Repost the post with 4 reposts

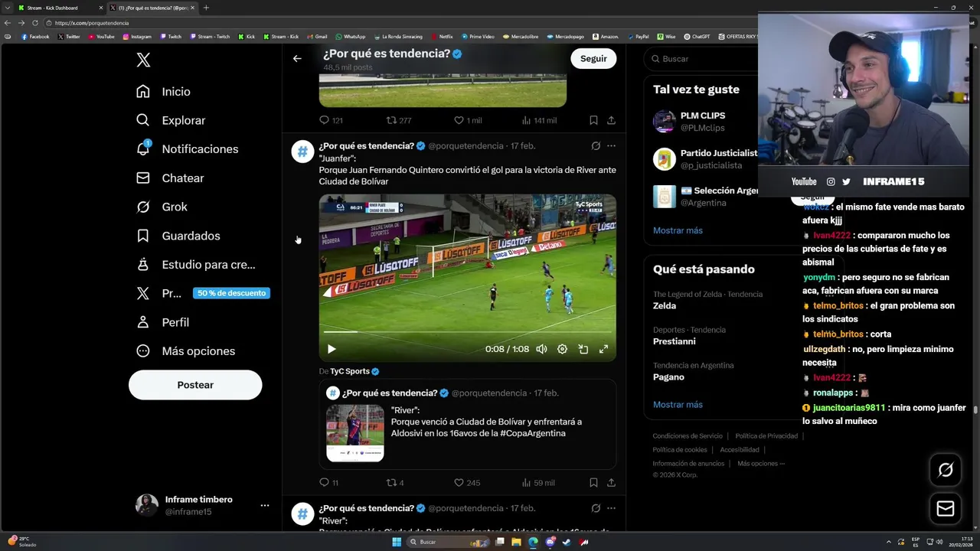click(x=395, y=483)
